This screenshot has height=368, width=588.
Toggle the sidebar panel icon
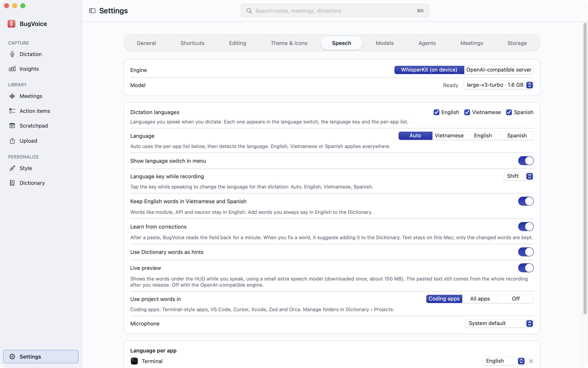coord(92,11)
